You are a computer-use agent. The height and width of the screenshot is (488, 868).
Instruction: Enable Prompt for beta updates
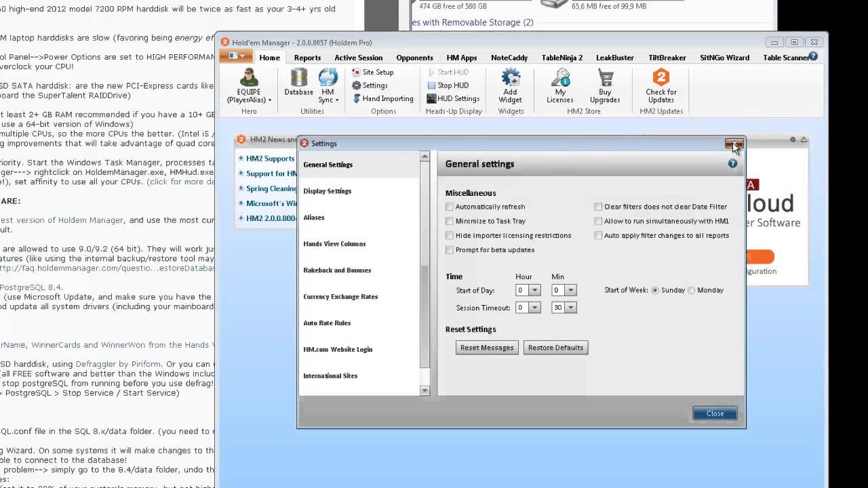point(450,249)
